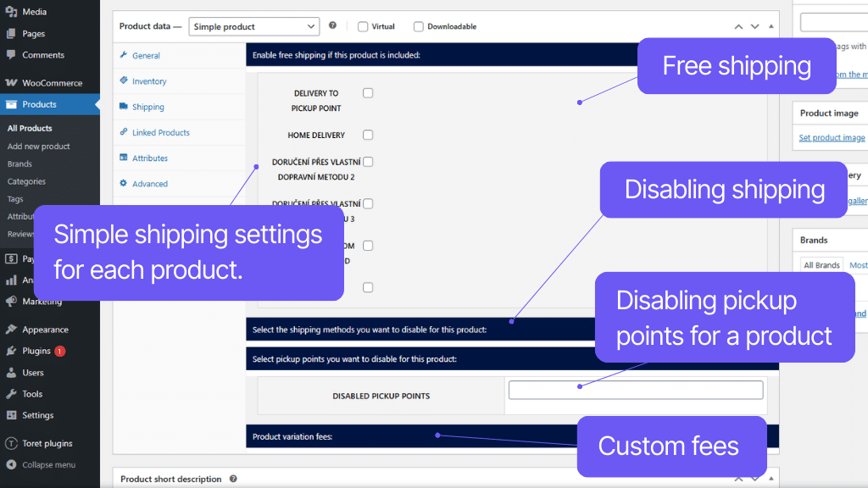868x488 pixels.
Task: Open the Tags submenu item
Action: point(15,198)
